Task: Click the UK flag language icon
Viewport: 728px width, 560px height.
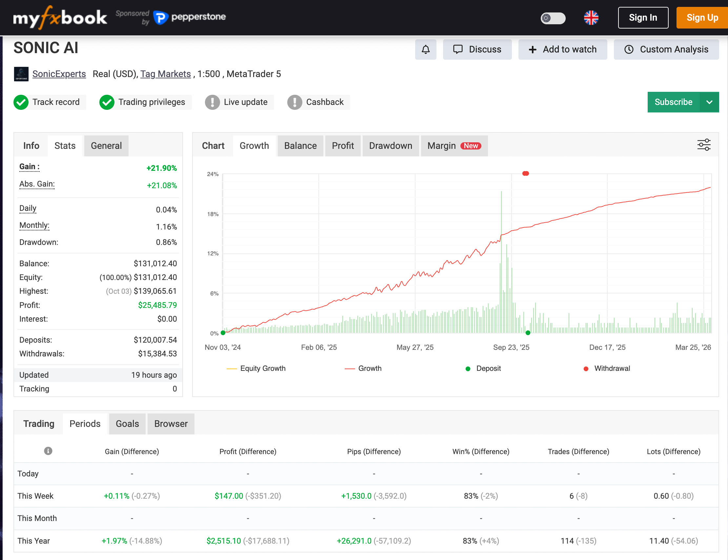Action: pos(591,18)
